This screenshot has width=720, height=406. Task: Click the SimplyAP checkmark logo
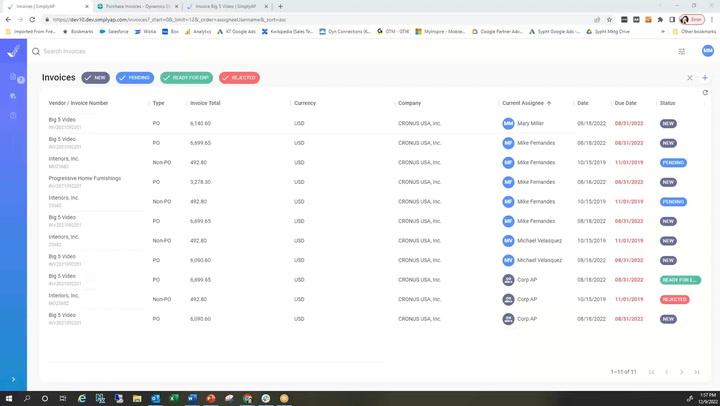pyautogui.click(x=13, y=52)
